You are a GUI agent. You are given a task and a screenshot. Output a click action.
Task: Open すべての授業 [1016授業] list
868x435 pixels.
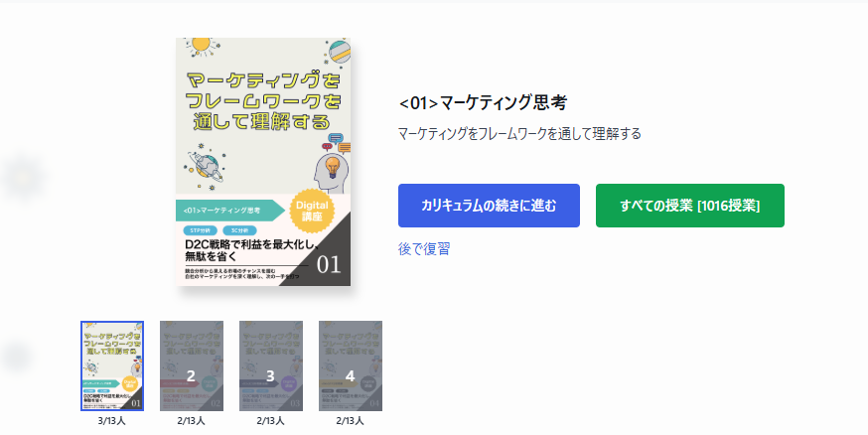click(690, 206)
